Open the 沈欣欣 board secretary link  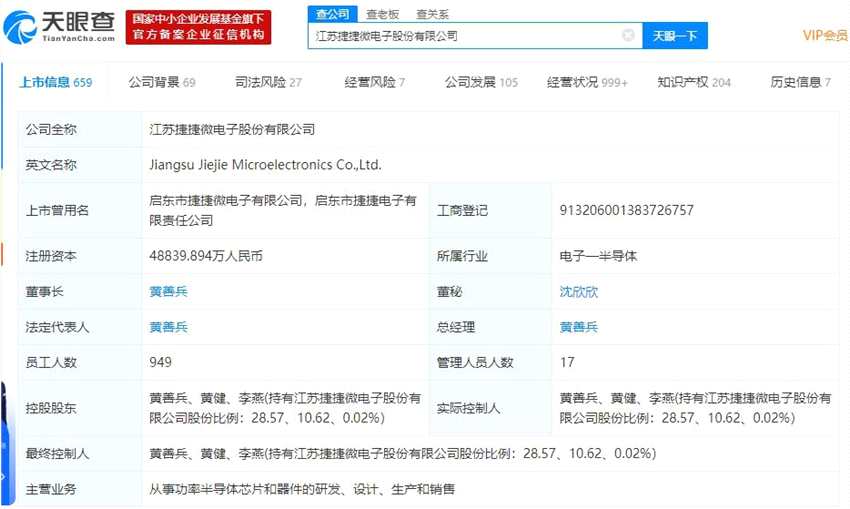(x=579, y=292)
